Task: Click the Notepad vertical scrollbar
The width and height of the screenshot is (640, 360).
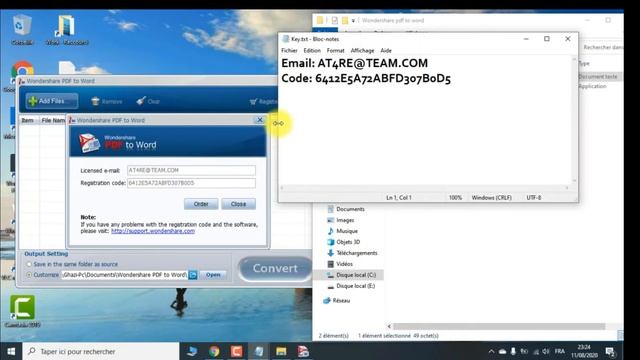Action: coord(574,120)
